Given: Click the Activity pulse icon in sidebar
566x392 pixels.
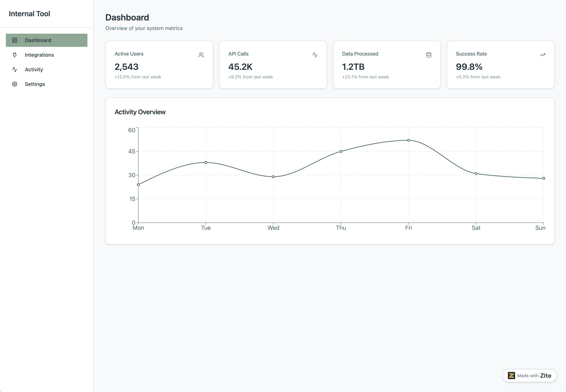Looking at the screenshot, I should 15,69.
